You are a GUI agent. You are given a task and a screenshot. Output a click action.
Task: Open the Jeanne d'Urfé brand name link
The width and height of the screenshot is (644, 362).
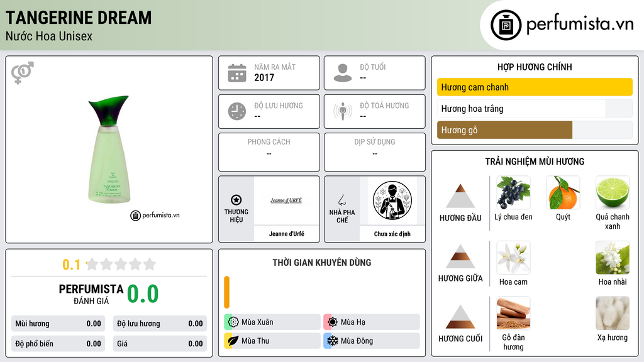[287, 234]
